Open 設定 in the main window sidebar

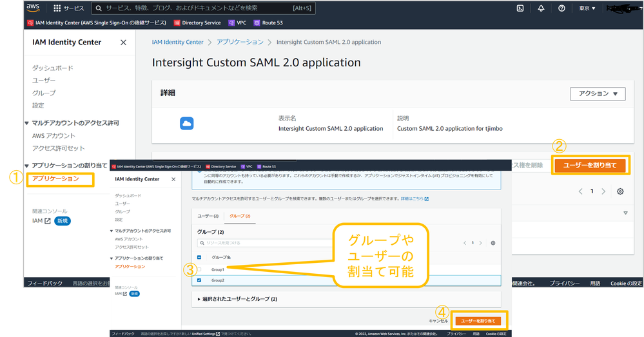(x=38, y=105)
